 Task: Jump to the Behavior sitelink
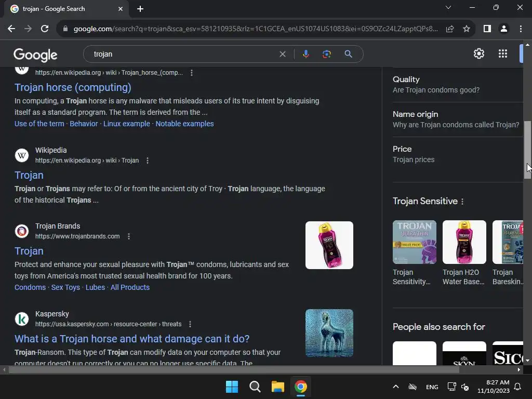coord(84,124)
